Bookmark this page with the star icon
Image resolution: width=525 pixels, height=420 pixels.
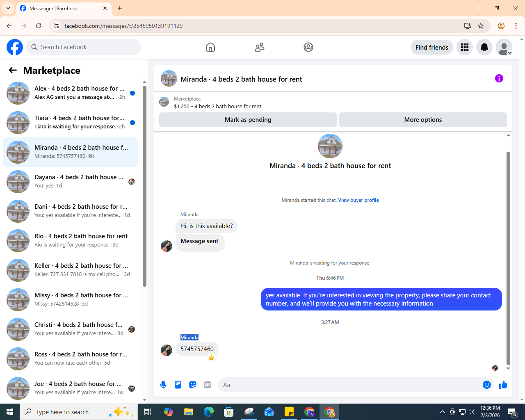[x=481, y=26]
